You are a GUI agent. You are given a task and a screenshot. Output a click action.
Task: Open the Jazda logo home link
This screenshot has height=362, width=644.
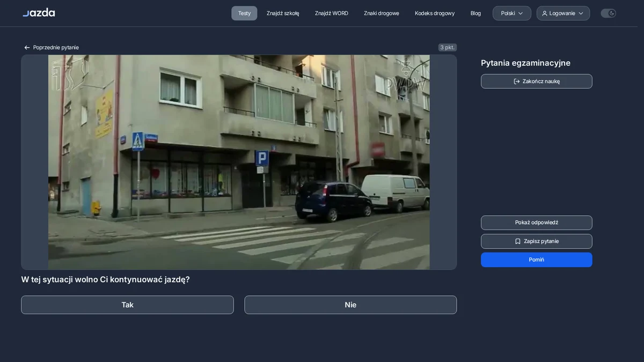(39, 12)
